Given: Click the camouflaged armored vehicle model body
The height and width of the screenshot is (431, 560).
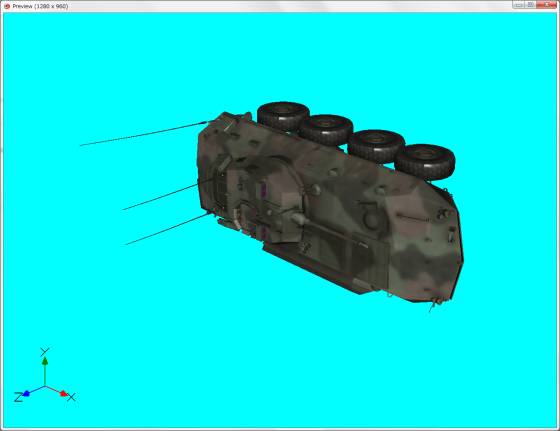Looking at the screenshot, I should point(330,207).
